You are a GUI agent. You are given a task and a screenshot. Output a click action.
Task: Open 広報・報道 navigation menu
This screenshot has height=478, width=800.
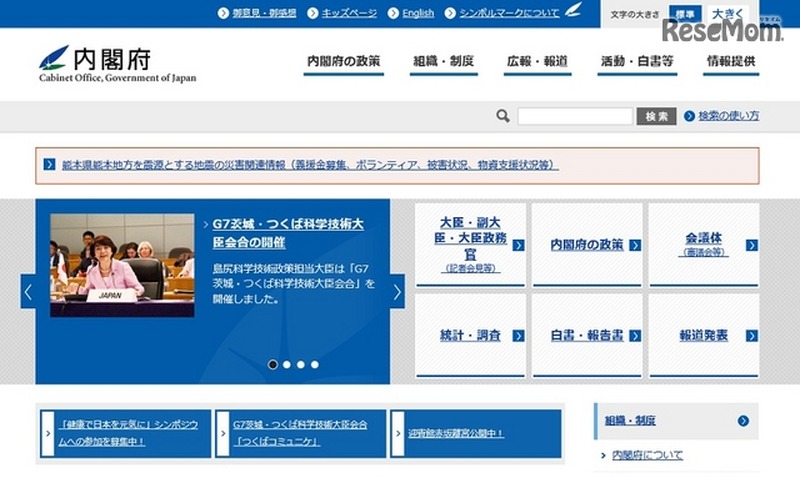click(537, 62)
